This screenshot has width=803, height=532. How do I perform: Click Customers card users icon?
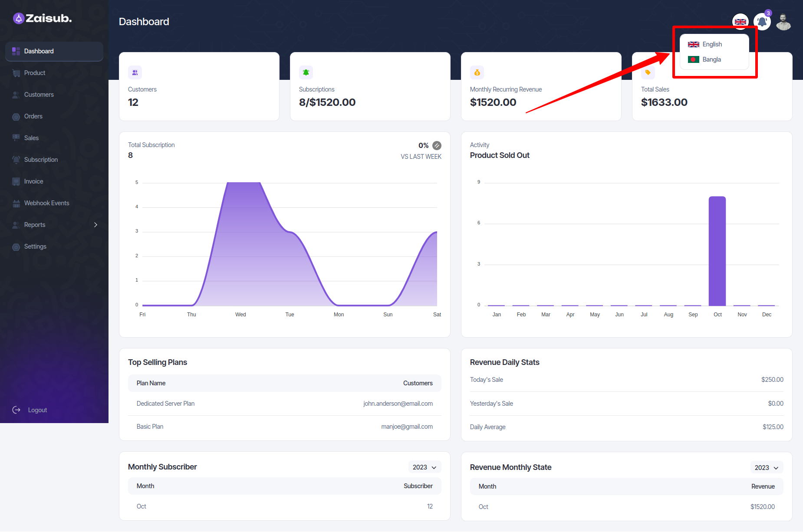(x=135, y=72)
